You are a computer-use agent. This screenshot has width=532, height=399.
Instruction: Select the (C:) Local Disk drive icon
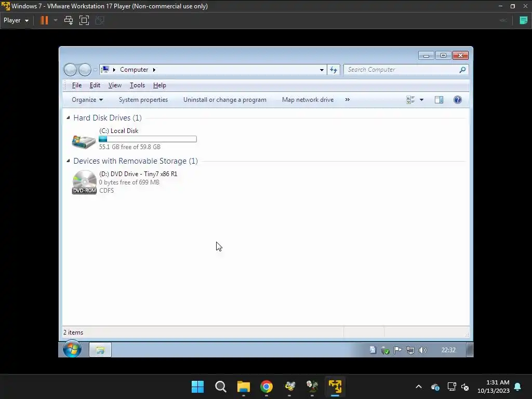tap(84, 141)
